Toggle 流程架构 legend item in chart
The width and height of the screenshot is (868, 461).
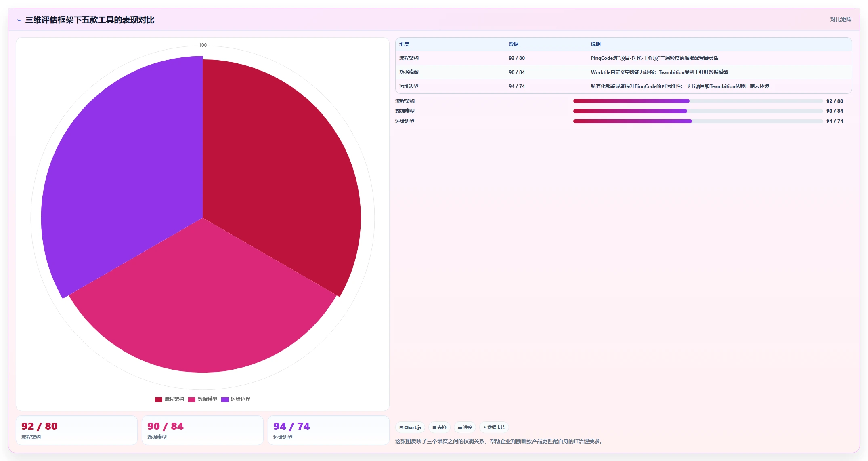coord(170,399)
